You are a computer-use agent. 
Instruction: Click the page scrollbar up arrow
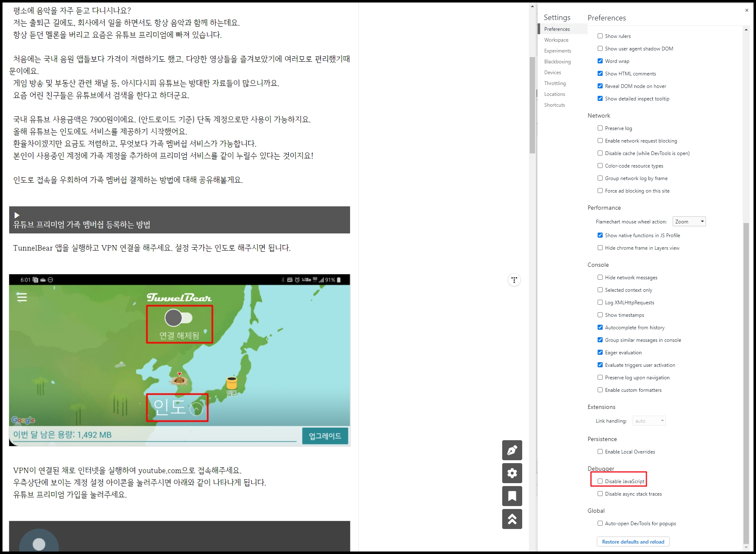coord(532,6)
